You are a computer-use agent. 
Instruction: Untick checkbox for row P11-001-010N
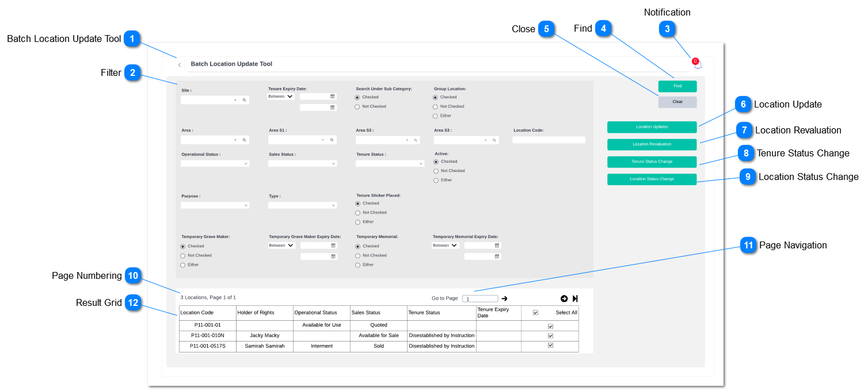click(550, 336)
